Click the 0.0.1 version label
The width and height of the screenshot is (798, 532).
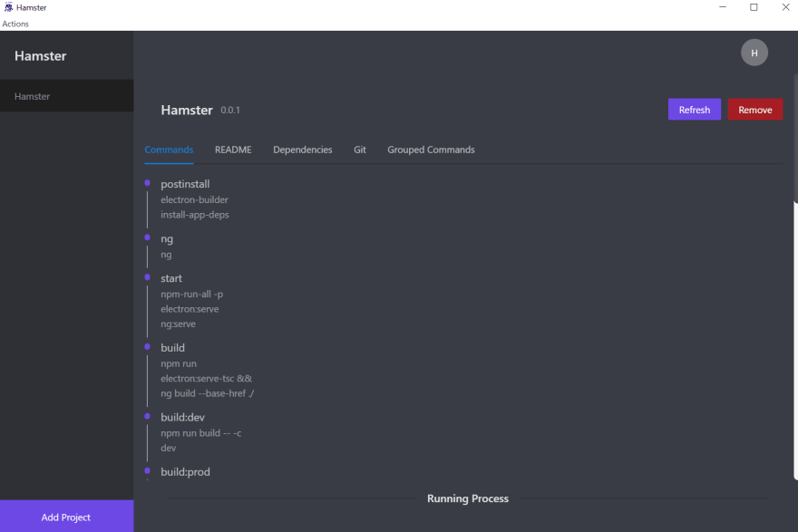[230, 111]
